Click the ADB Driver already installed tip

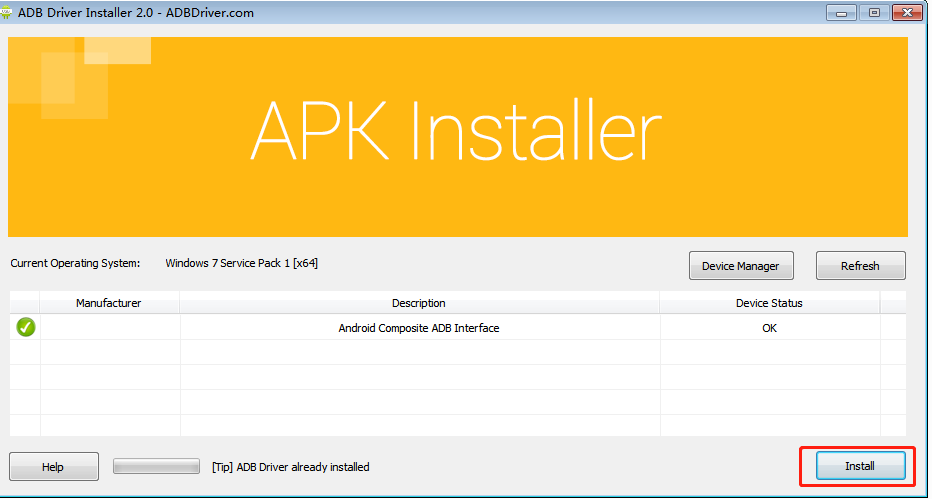291,467
